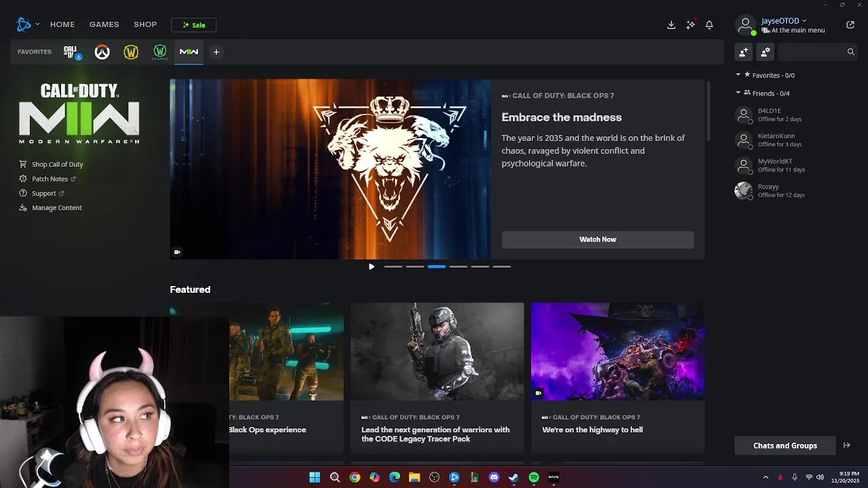Image resolution: width=868 pixels, height=488 pixels.
Task: Go to the HOME tab
Action: point(62,24)
